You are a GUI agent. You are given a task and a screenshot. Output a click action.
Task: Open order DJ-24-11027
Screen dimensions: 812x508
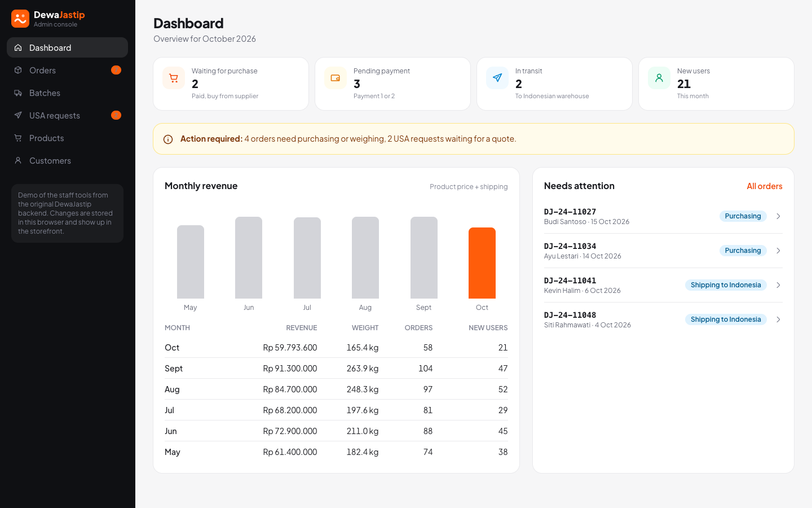[x=663, y=216]
